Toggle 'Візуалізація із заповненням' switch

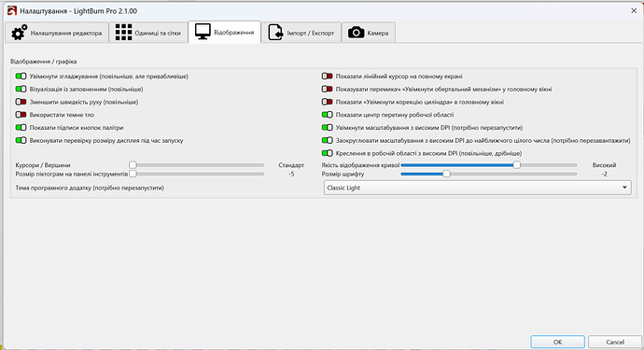21,90
